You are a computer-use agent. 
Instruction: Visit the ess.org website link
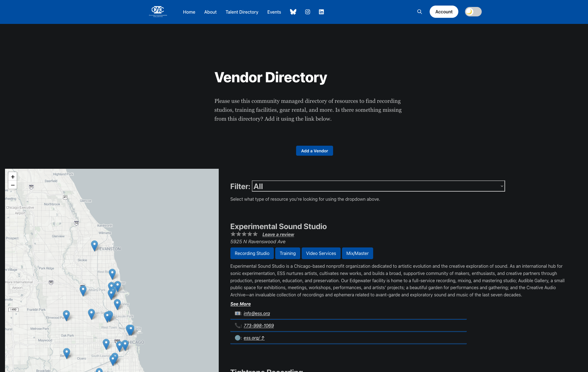click(254, 338)
